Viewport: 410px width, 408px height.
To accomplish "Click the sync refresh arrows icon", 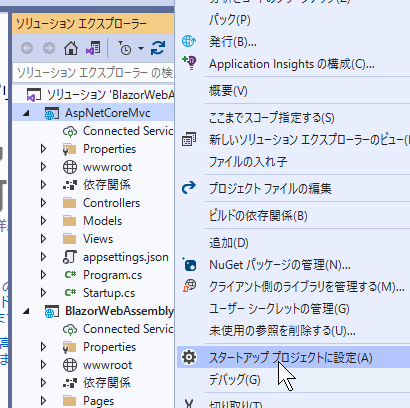I will pos(158,48).
